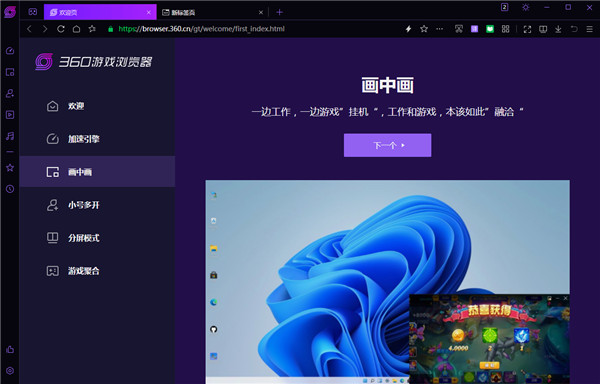The width and height of the screenshot is (600, 384).
Task: Open the music note icon in left sidebar
Action: 10,136
